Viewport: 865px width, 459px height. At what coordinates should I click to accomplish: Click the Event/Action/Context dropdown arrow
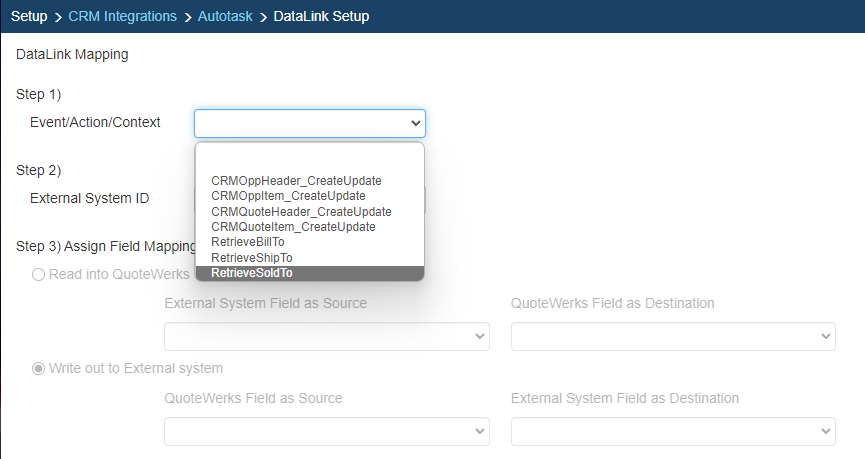tap(415, 123)
